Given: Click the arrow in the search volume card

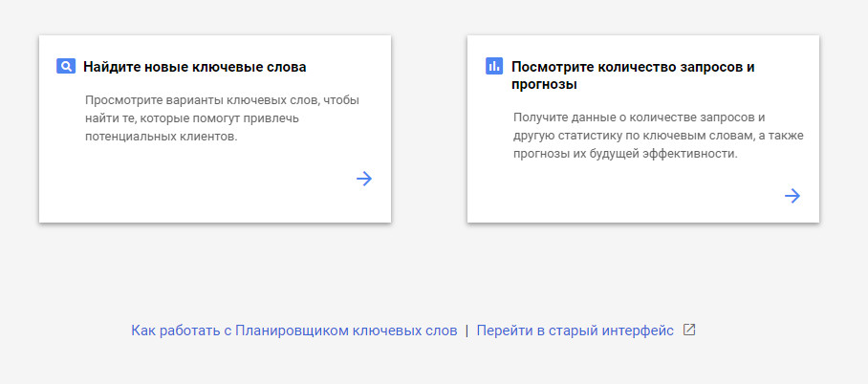Looking at the screenshot, I should click(792, 196).
